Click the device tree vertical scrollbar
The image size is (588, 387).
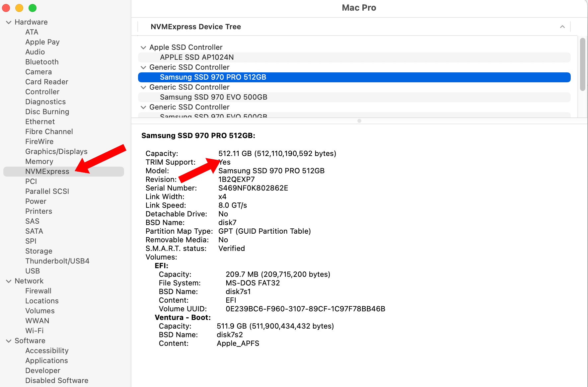coord(583,64)
